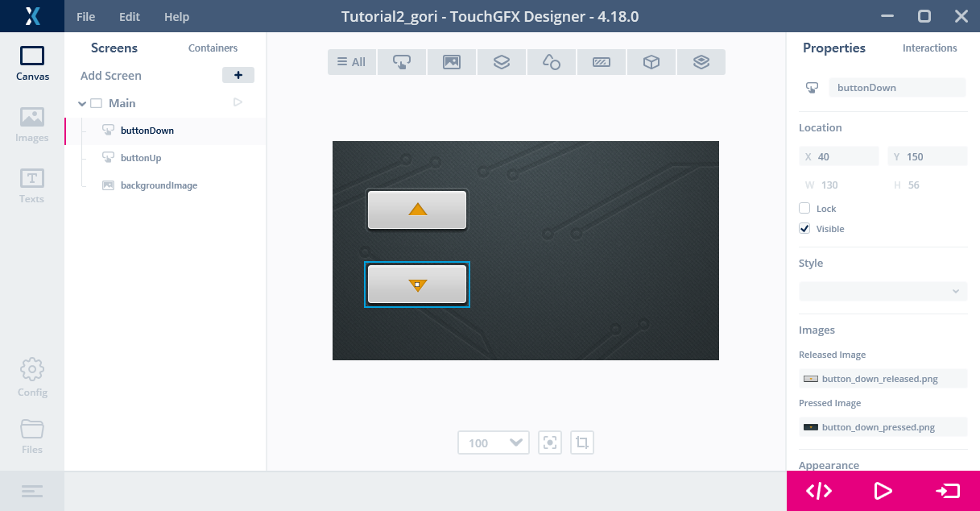Select buttonUp in the widget tree
The image size is (980, 511).
click(141, 158)
